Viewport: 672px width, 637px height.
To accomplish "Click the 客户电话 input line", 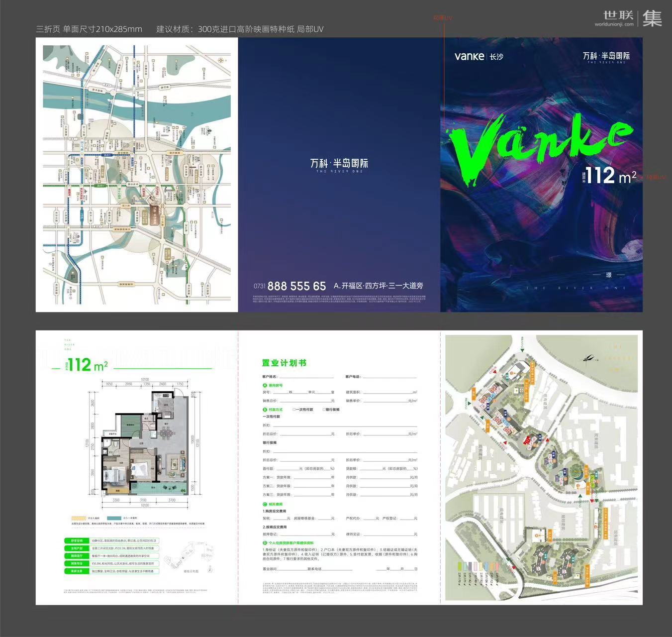I will [389, 377].
